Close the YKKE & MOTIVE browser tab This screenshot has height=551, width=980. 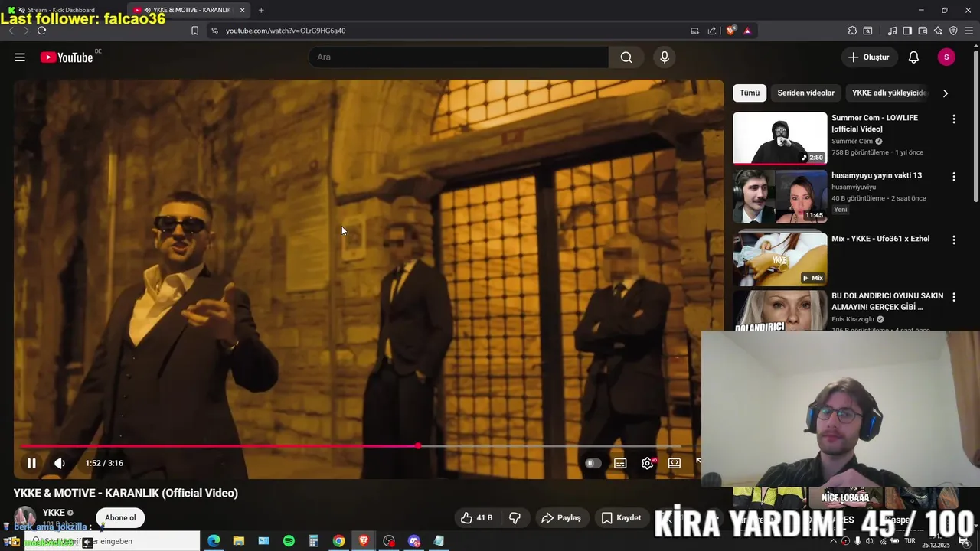coord(242,10)
